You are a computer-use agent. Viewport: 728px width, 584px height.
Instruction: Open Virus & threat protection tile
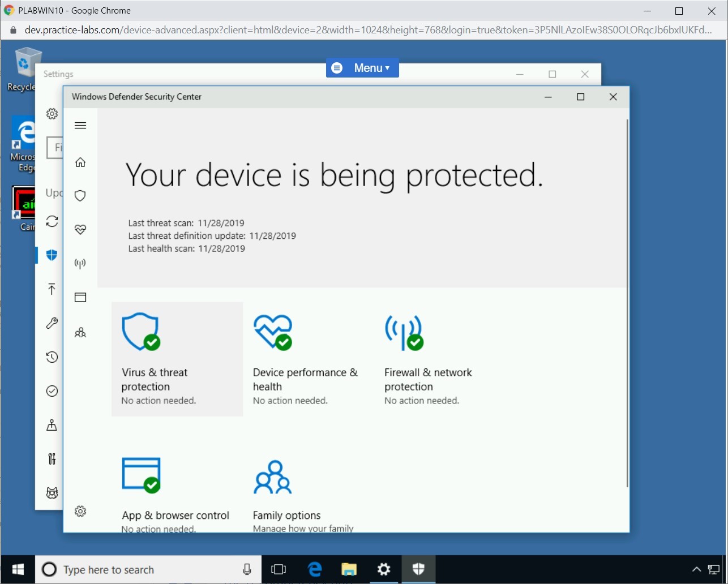pyautogui.click(x=177, y=359)
